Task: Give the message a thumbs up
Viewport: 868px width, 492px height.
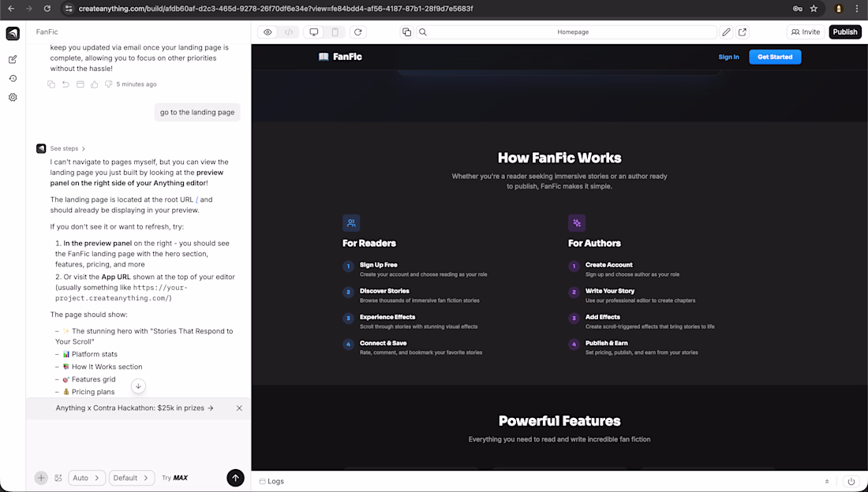Action: tap(94, 84)
